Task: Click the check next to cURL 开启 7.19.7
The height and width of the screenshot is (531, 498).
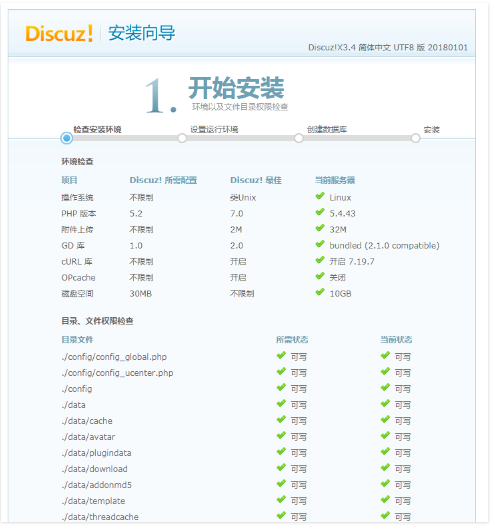Action: coord(320,260)
